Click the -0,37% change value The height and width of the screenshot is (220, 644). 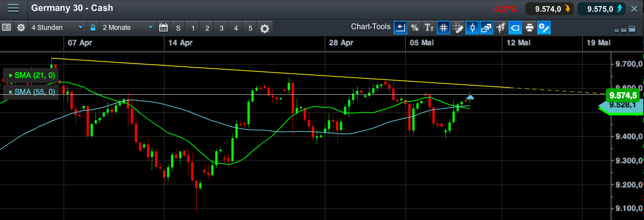click(x=504, y=9)
